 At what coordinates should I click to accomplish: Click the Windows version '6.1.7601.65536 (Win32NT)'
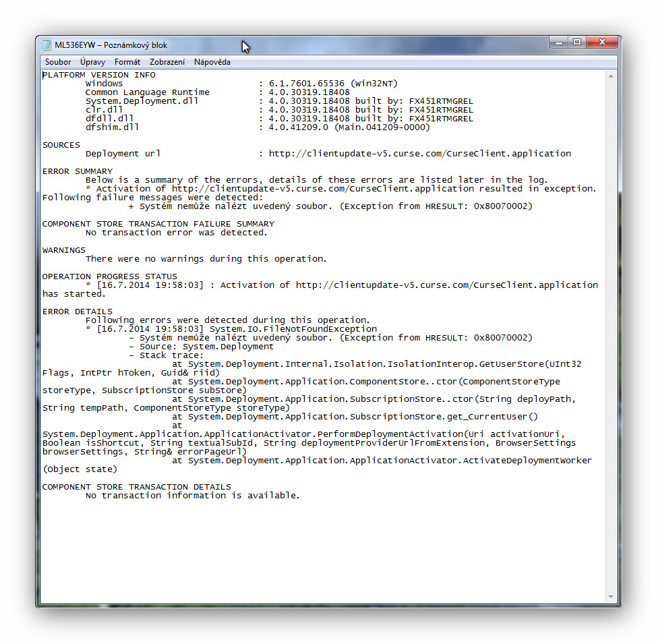tap(333, 84)
